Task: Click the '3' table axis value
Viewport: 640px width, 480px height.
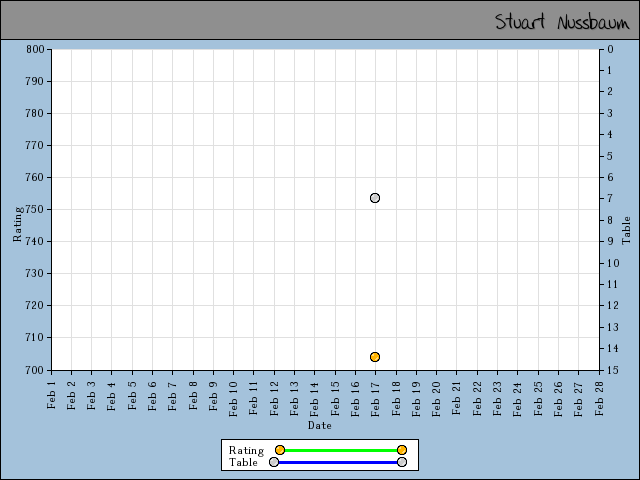Action: pyautogui.click(x=610, y=113)
